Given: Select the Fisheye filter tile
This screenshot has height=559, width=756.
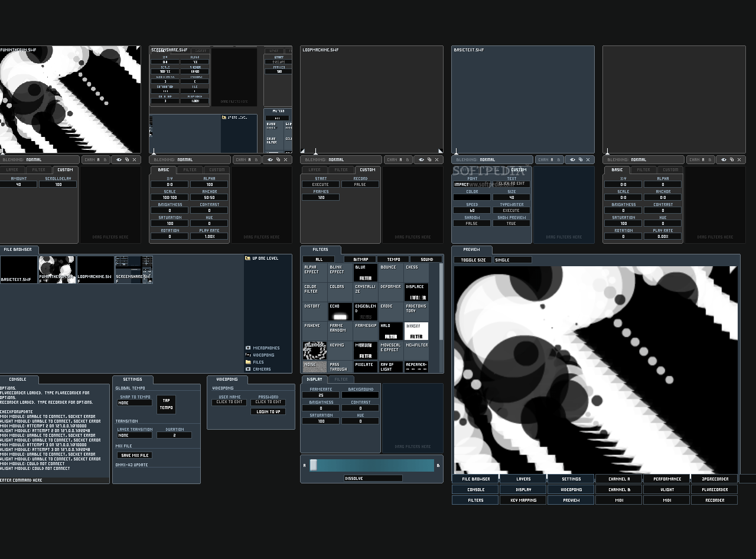Looking at the screenshot, I should click(314, 331).
